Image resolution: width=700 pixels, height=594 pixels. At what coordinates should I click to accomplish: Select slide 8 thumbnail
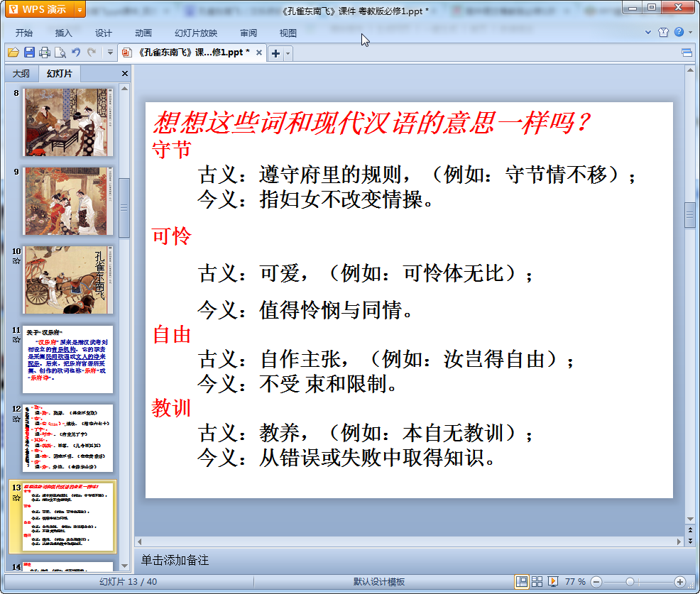[x=68, y=122]
